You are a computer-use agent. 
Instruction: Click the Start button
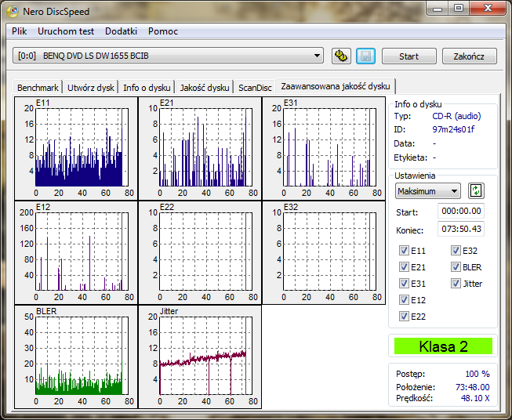tap(409, 56)
